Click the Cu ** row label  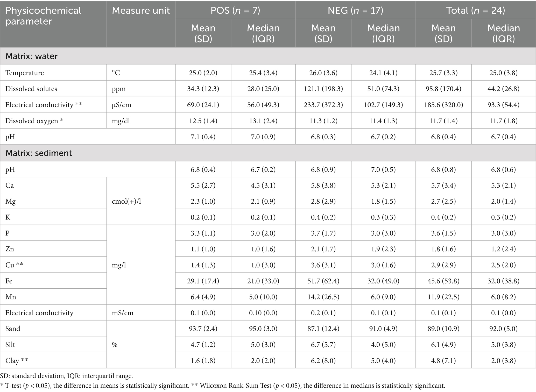14,265
